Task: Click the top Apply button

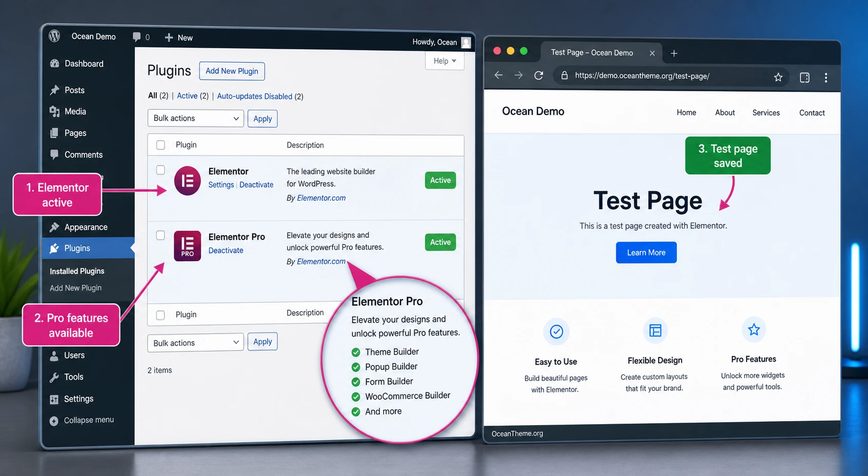Action: 263,119
